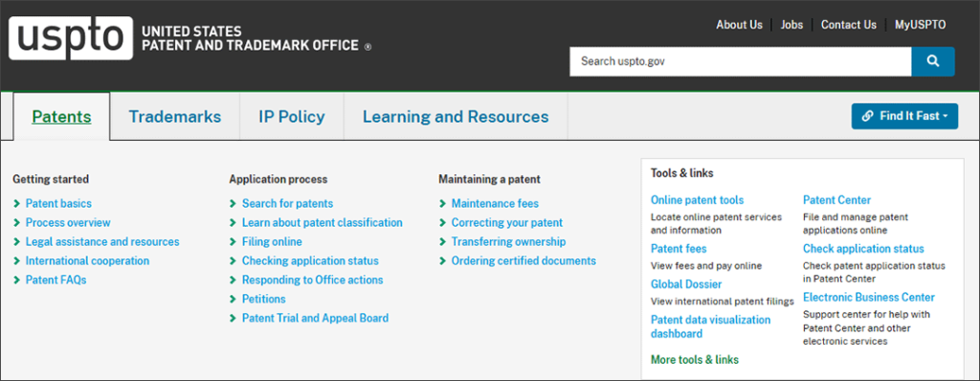Viewport: 980px width, 381px height.
Task: Follow the More tools & links link
Action: 695,360
